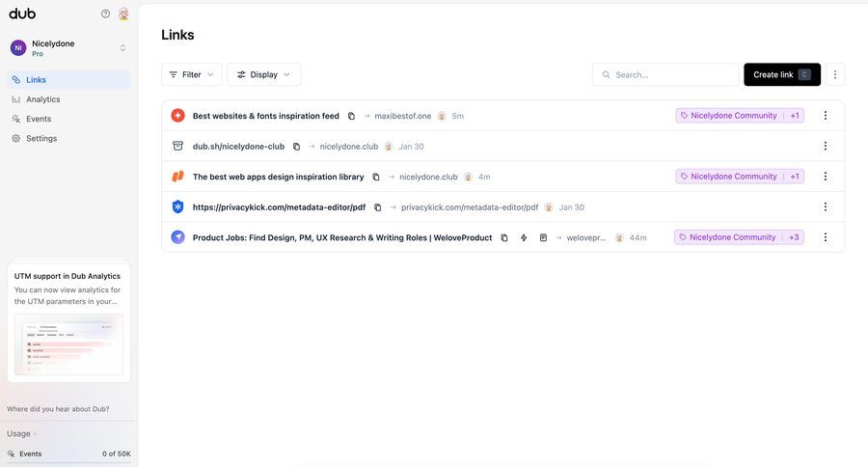Click the Links page heading

pyautogui.click(x=177, y=35)
